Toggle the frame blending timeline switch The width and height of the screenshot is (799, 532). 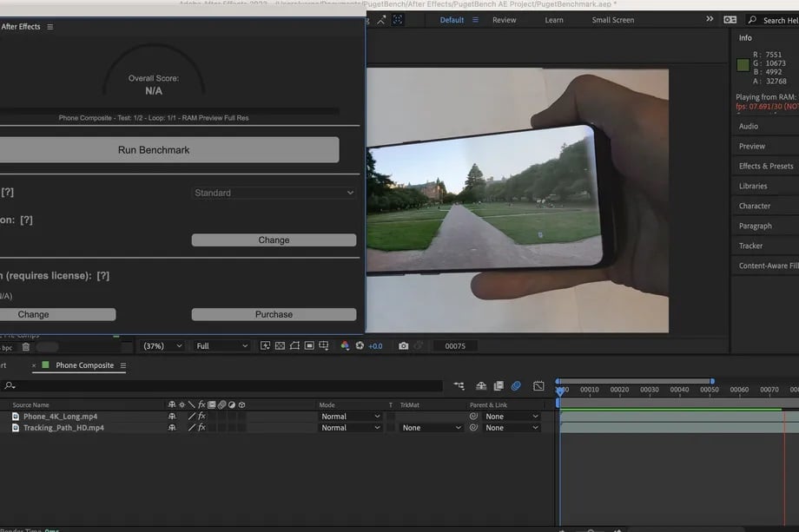click(499, 386)
